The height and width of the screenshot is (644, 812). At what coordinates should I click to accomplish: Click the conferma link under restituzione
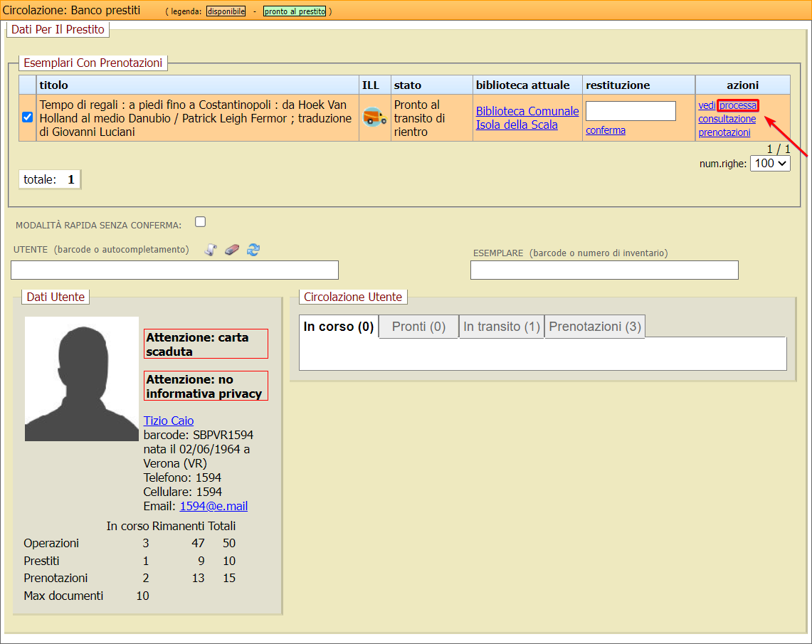606,130
